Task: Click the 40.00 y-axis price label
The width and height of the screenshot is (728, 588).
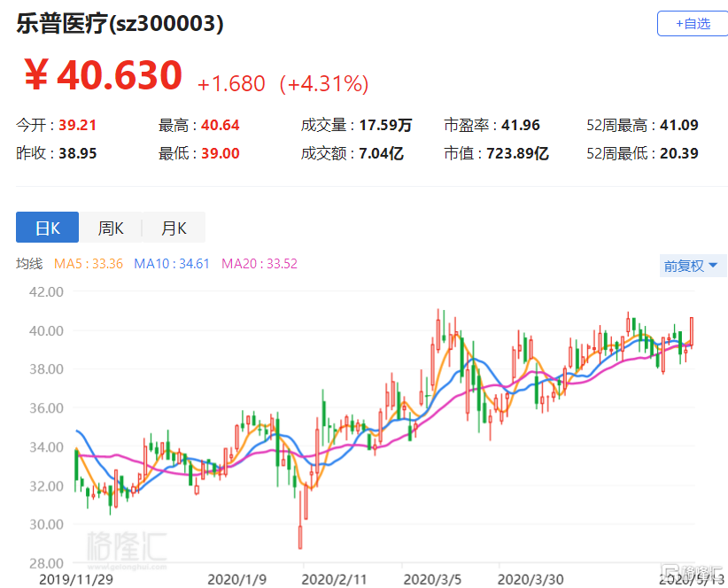Action: [46, 331]
